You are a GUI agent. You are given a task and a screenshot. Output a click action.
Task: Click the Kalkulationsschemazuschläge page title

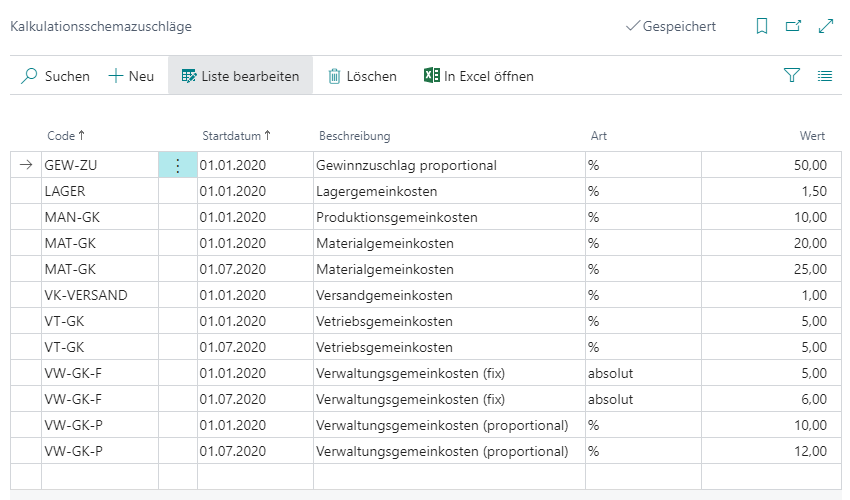click(x=101, y=26)
